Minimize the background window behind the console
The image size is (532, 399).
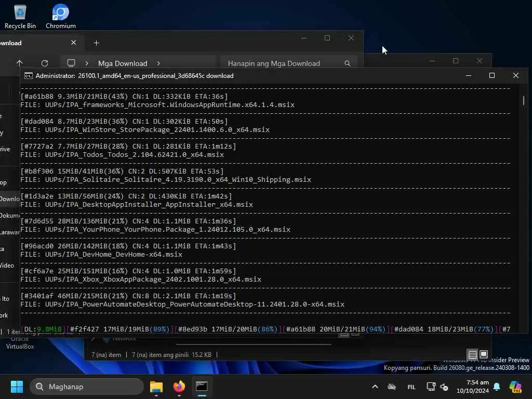click(x=432, y=61)
